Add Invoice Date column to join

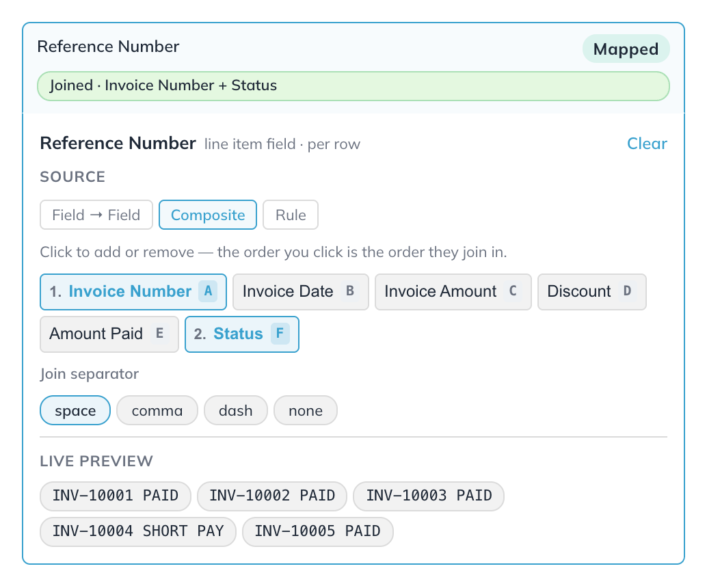click(301, 292)
